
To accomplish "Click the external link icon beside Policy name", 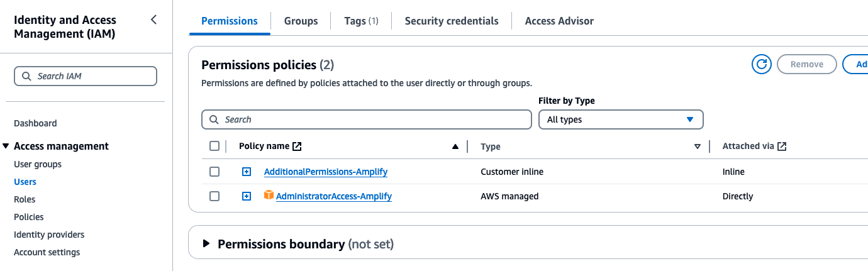I will pyautogui.click(x=298, y=147).
